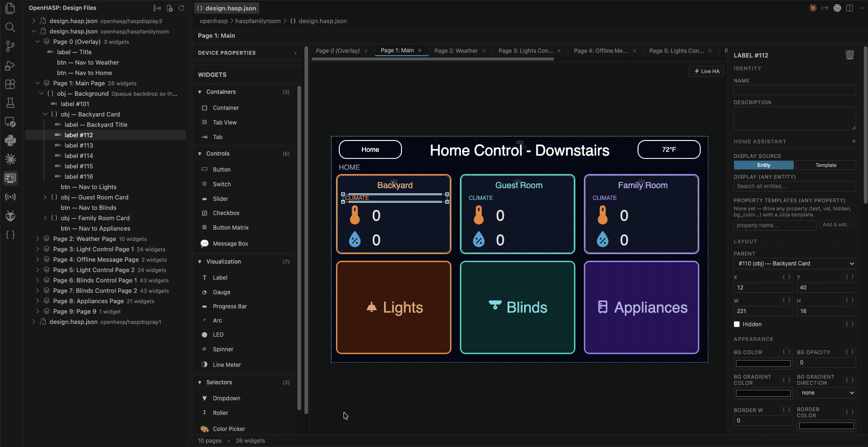Open the BG Color swatch
The height and width of the screenshot is (447, 868).
763,363
